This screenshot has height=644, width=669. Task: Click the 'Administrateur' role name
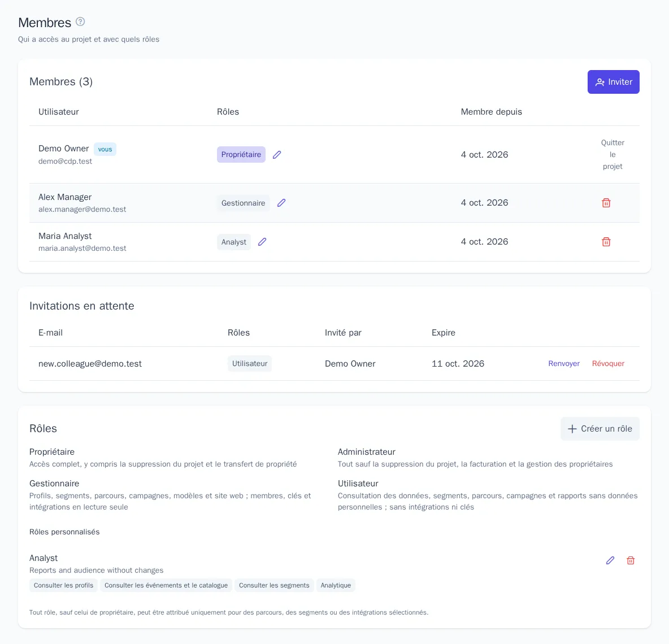click(367, 452)
